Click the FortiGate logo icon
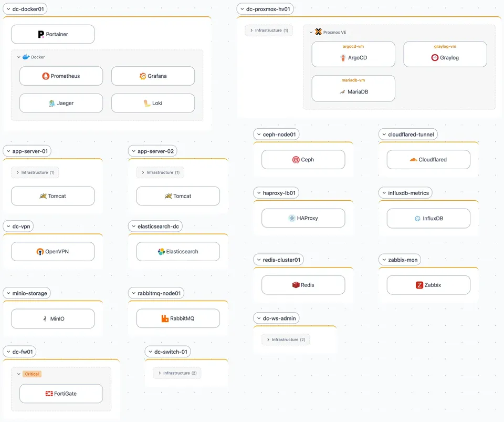This screenshot has height=422, width=504. pos(49,394)
